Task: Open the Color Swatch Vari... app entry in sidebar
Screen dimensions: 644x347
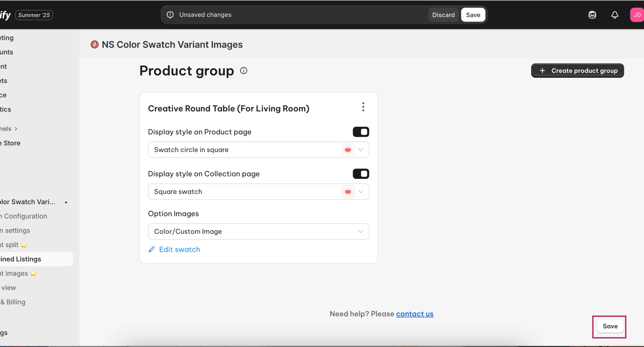Action: [28, 202]
